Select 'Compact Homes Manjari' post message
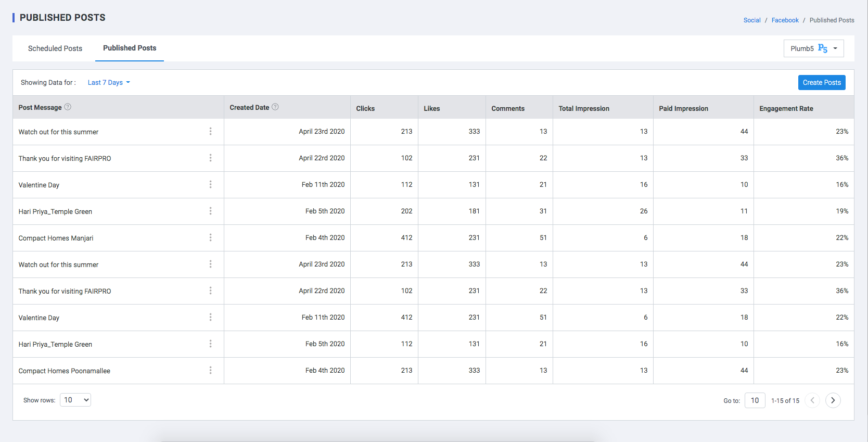 point(56,238)
